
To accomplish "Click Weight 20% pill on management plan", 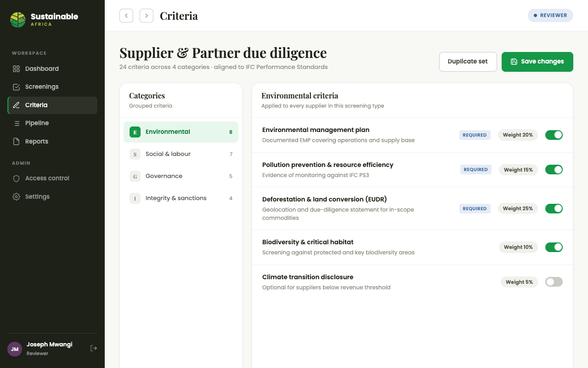I will coord(518,135).
